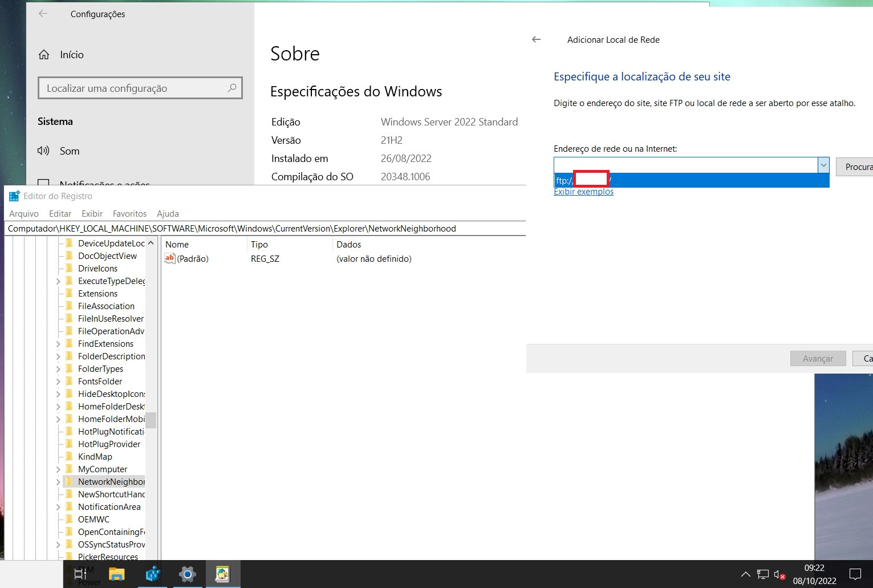The image size is (873, 588).
Task: Select the HotPlugProvider key
Action: 109,444
